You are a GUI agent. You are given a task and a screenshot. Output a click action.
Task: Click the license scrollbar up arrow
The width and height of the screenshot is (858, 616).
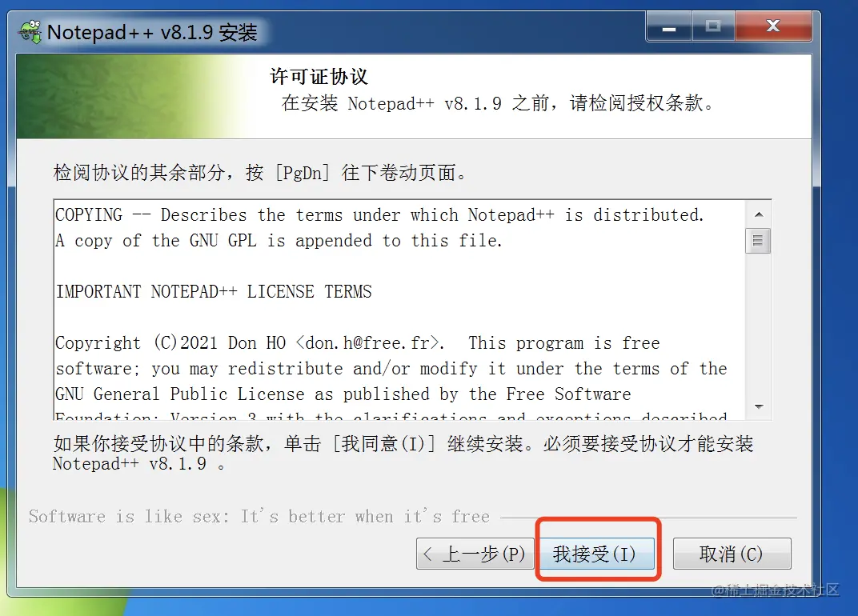[x=759, y=214]
